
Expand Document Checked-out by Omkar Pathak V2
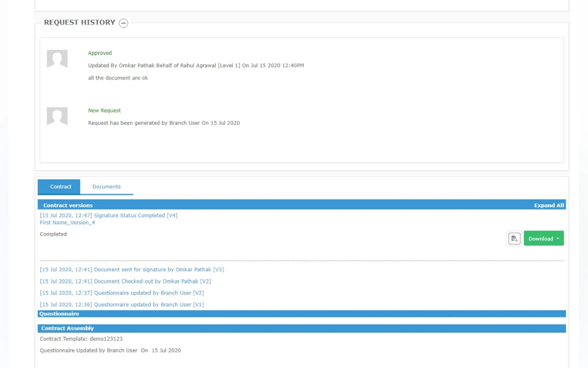pos(125,281)
